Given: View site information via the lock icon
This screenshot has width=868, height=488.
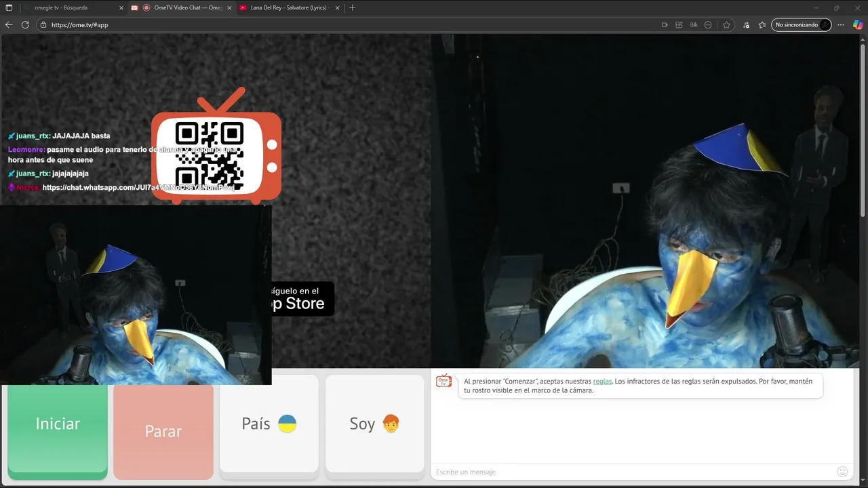Looking at the screenshot, I should click(x=43, y=24).
